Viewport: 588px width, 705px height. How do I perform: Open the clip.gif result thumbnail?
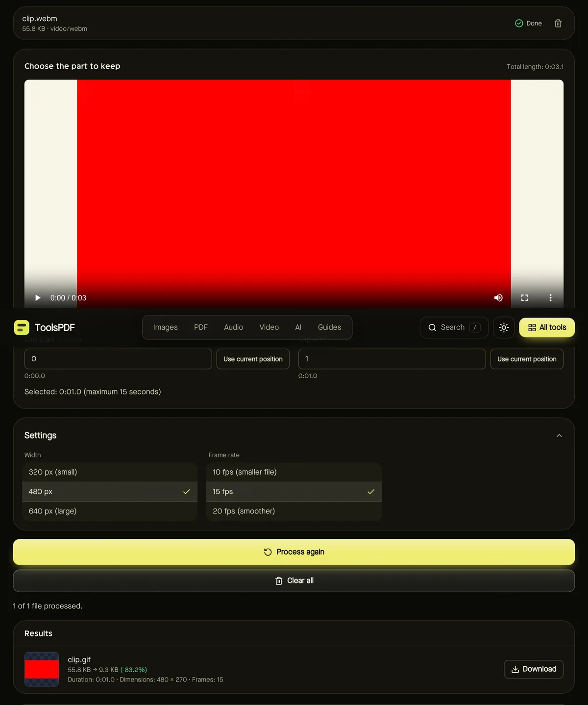[x=42, y=669]
